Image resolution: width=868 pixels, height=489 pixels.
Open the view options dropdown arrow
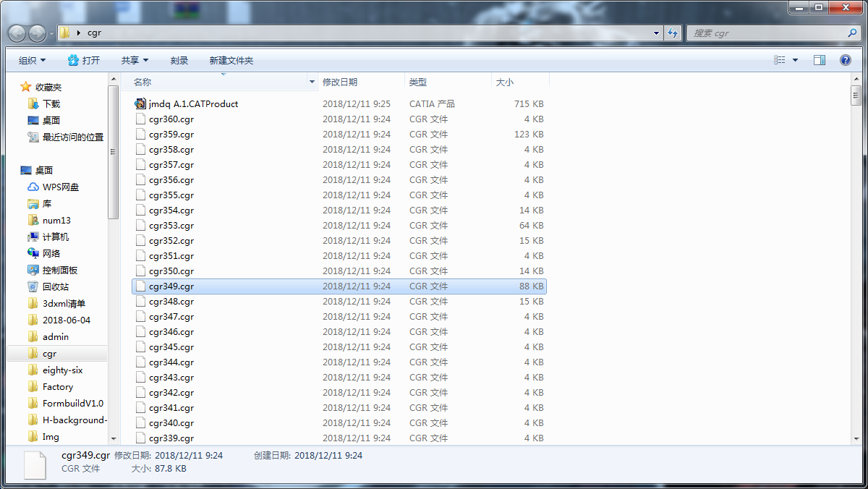pyautogui.click(x=796, y=60)
